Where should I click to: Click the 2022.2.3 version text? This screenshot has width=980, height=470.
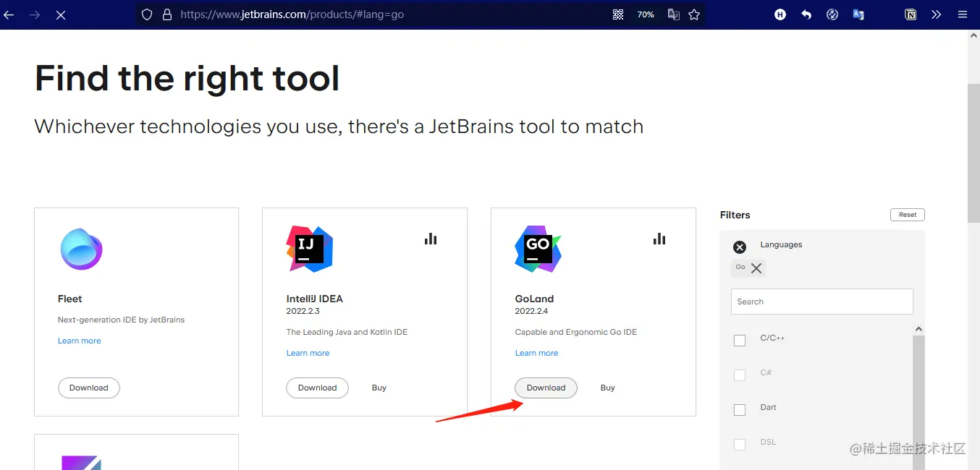(x=303, y=311)
